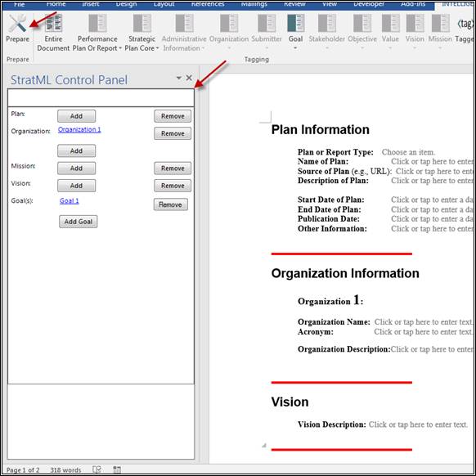The width and height of the screenshot is (476, 476).
Task: Click the Name of Plan text field
Action: (x=432, y=161)
